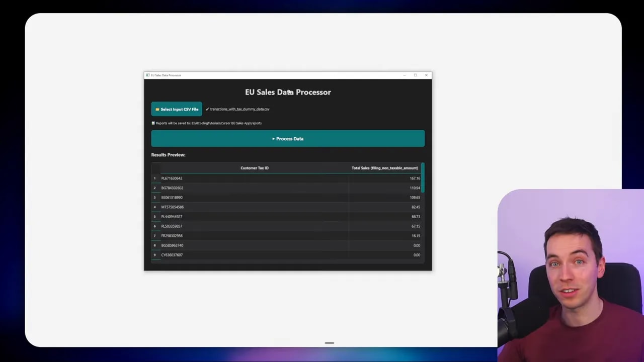Click row number 5 in the preview table

(x=154, y=216)
